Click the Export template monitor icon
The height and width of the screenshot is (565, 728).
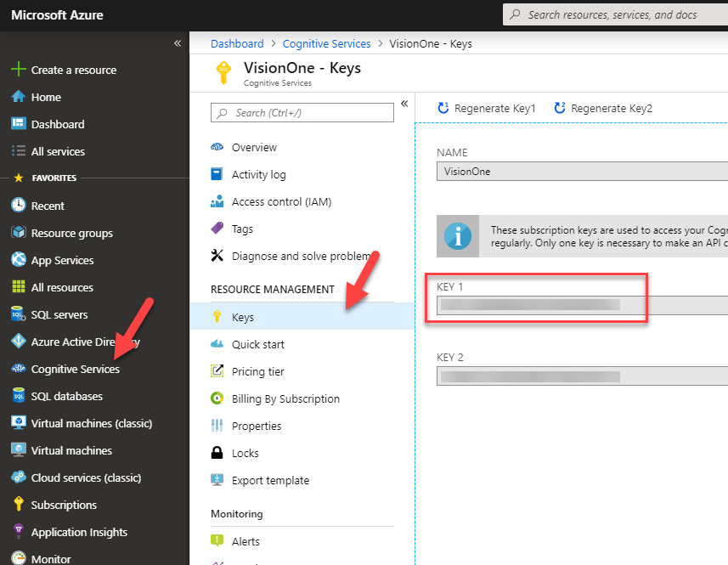click(x=217, y=479)
